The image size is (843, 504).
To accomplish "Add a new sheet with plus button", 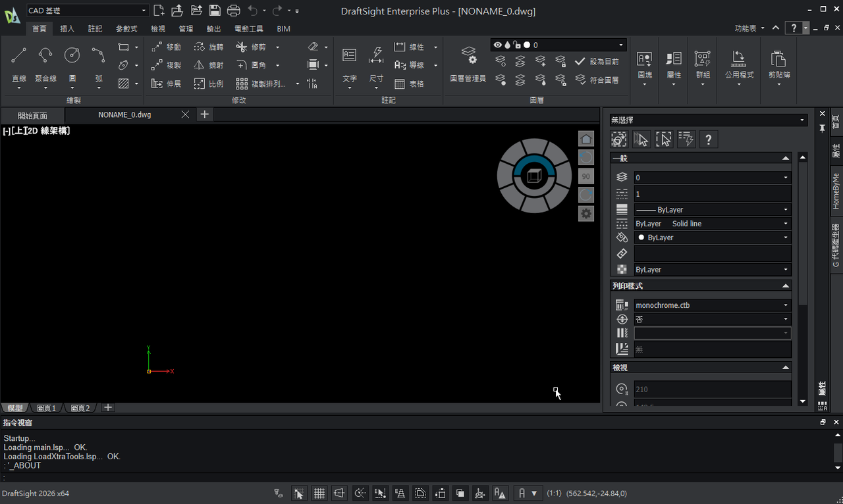I will 108,407.
